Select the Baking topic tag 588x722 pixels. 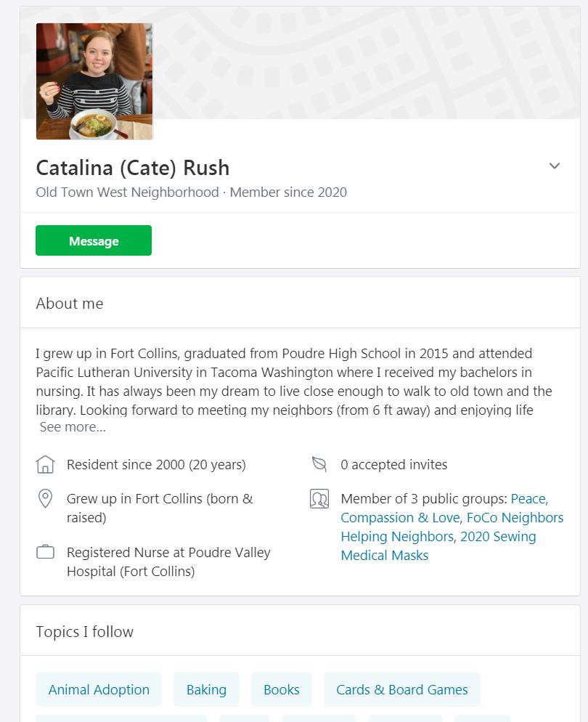coord(206,690)
